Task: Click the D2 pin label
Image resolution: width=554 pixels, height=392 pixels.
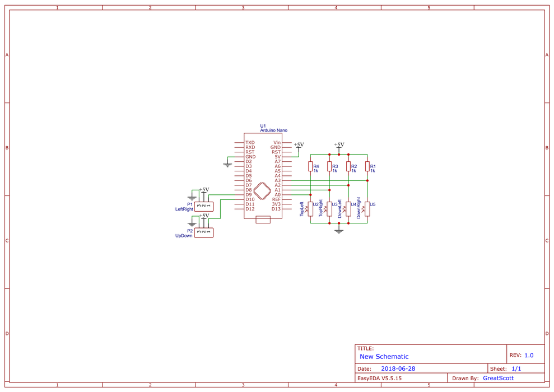Action: tap(249, 161)
